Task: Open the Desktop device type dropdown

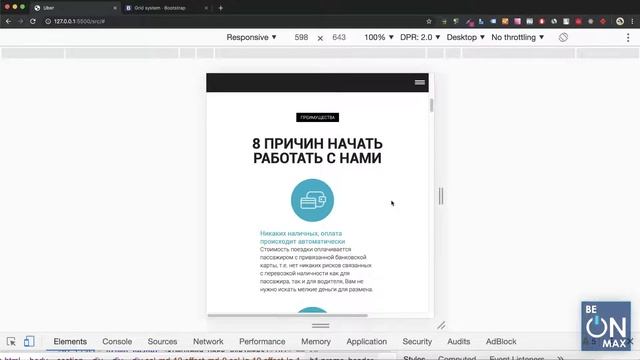Action: [x=465, y=37]
